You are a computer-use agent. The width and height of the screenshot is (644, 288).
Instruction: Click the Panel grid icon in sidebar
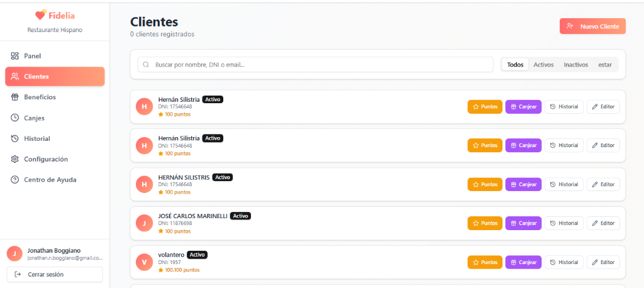(15, 56)
